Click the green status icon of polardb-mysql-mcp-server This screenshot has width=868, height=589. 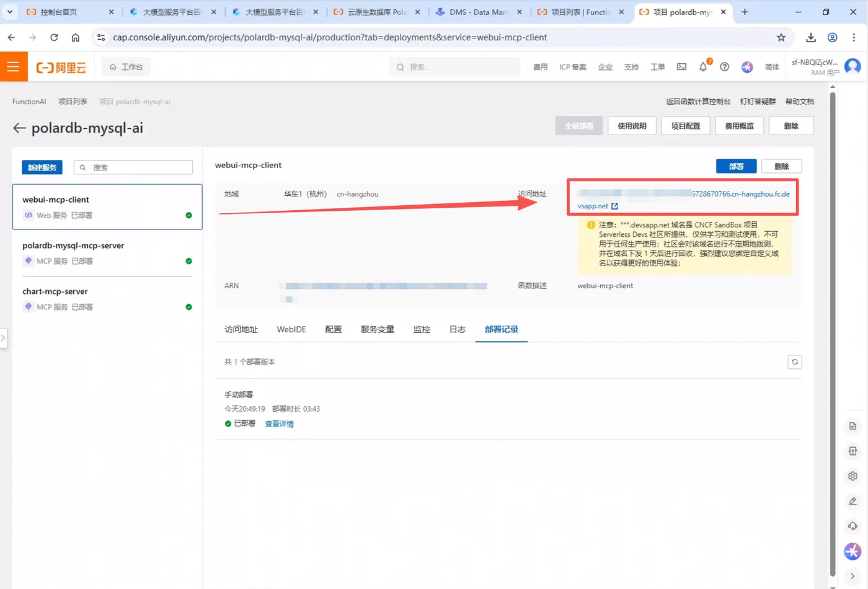click(188, 261)
